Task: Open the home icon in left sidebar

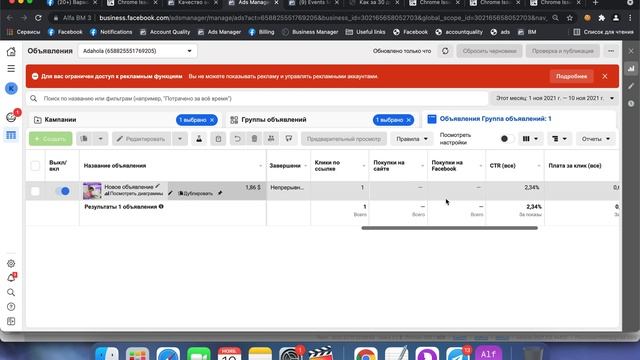Action: (11, 51)
